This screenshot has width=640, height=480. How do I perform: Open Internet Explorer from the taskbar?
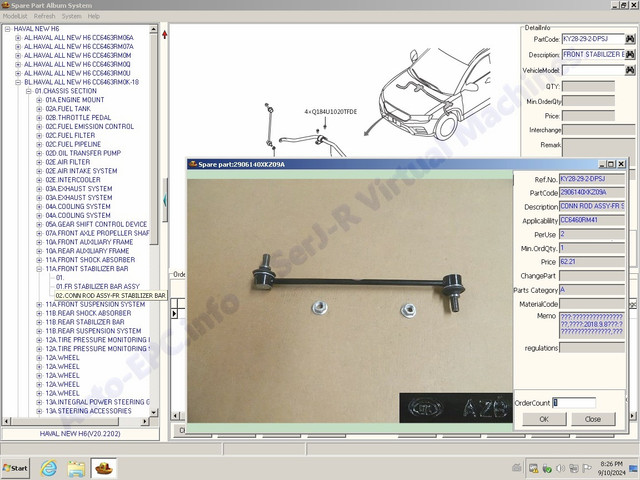click(x=49, y=468)
